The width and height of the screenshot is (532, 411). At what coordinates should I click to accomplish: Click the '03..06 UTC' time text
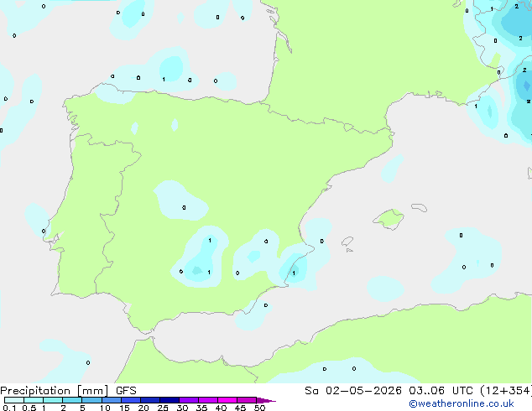click(x=441, y=391)
